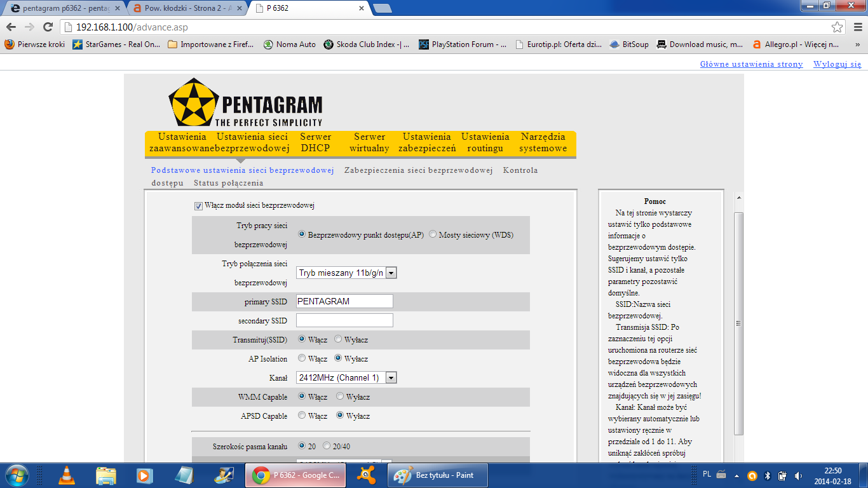The height and width of the screenshot is (488, 868).
Task: Open the new tab button
Action: point(382,8)
